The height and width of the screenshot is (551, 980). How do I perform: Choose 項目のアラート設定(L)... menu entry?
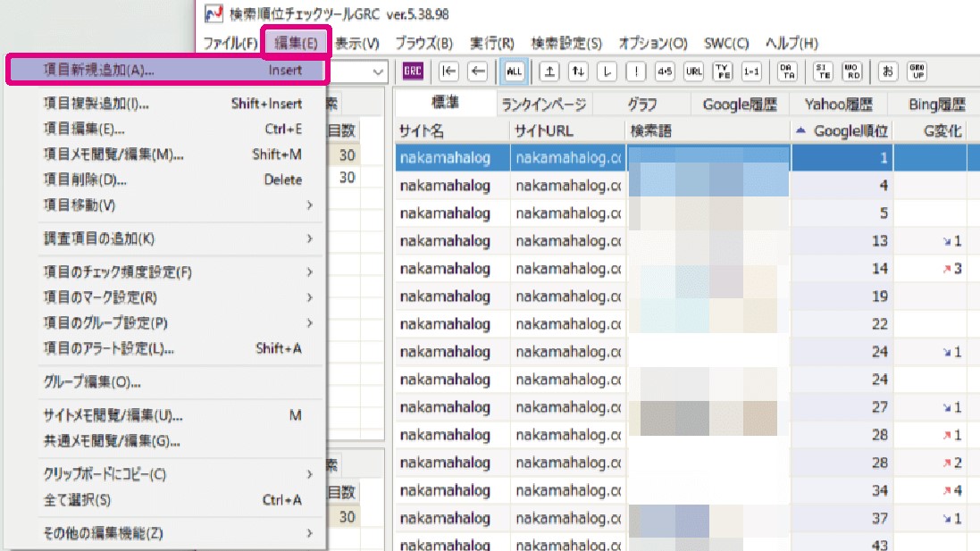coord(167,348)
